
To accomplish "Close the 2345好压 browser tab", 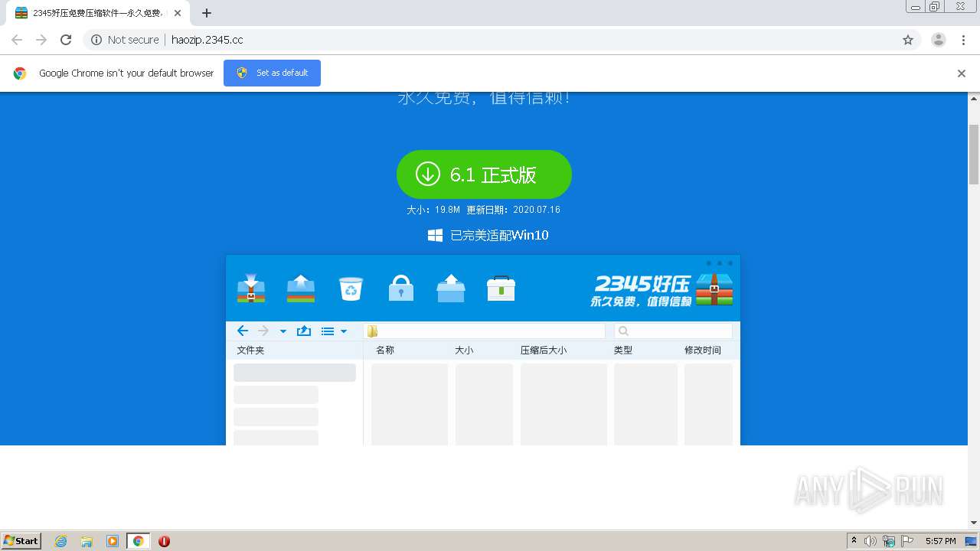I will (x=178, y=13).
